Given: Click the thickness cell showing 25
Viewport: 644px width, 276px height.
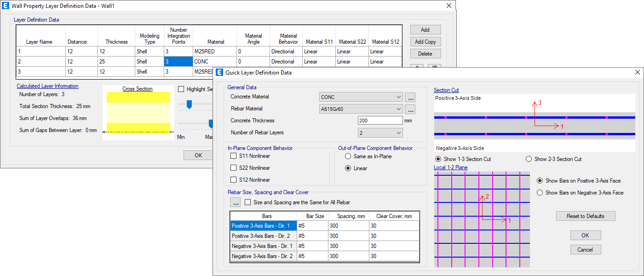Looking at the screenshot, I should [116, 62].
